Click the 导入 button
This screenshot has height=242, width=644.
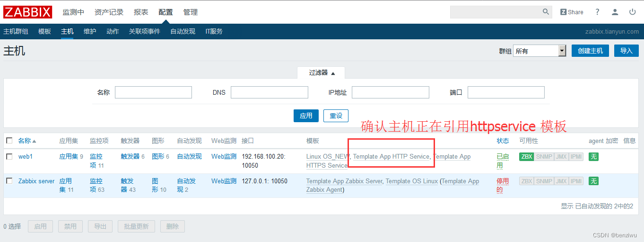626,51
